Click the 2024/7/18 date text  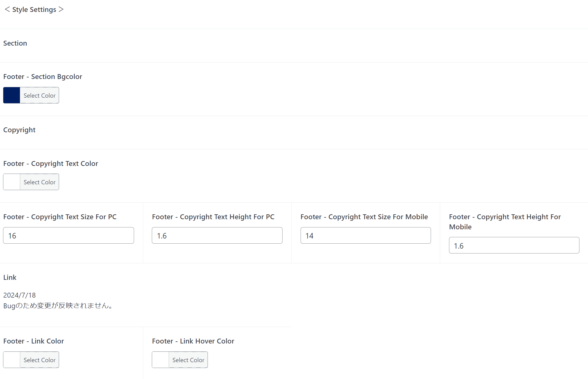coord(20,295)
